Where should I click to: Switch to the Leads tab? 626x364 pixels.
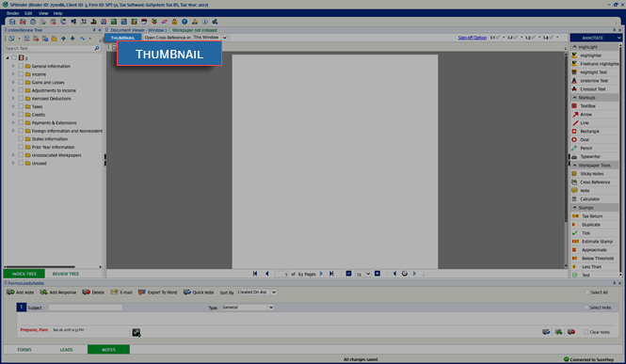point(66,350)
